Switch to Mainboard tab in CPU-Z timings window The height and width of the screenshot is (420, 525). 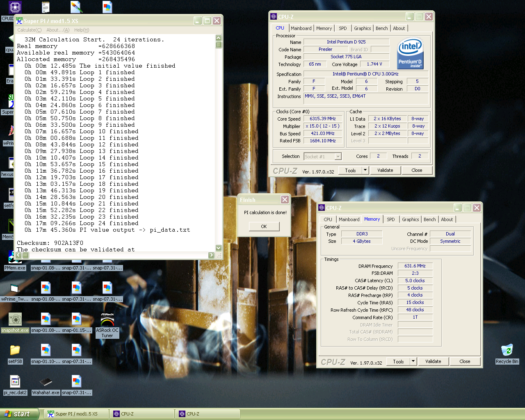[x=349, y=219]
